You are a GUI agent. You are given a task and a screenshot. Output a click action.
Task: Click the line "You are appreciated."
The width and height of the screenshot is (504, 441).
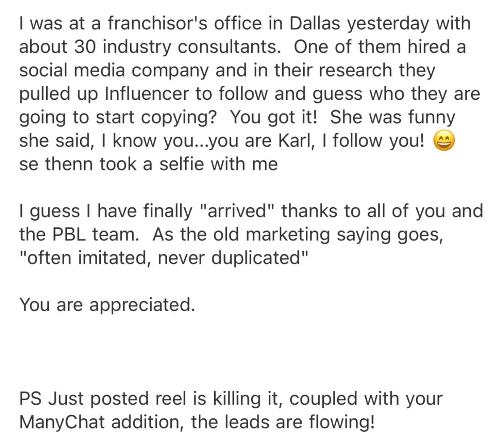coord(107,305)
